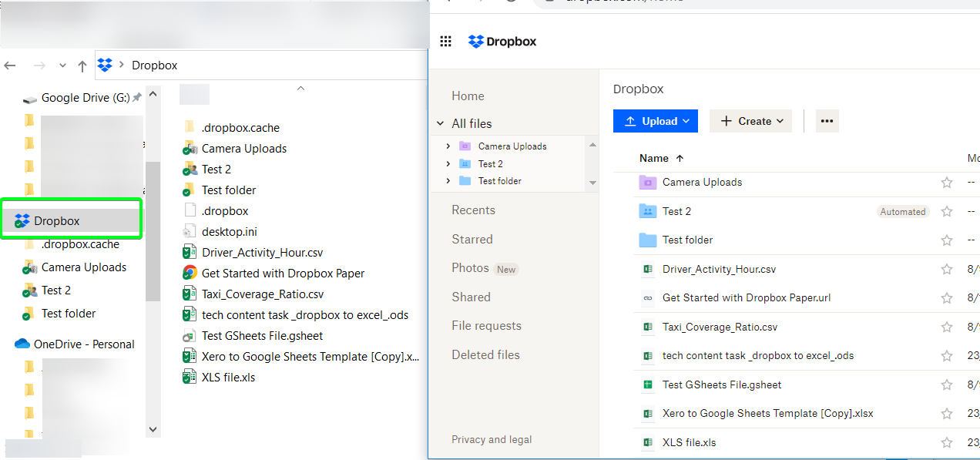The height and width of the screenshot is (460, 980).
Task: Click the up-one-level arrow in File Explorer
Action: pos(82,65)
